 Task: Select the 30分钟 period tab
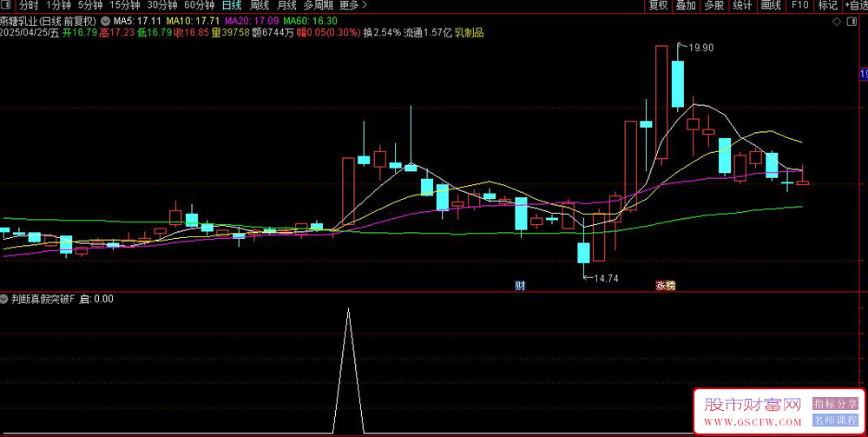[161, 5]
